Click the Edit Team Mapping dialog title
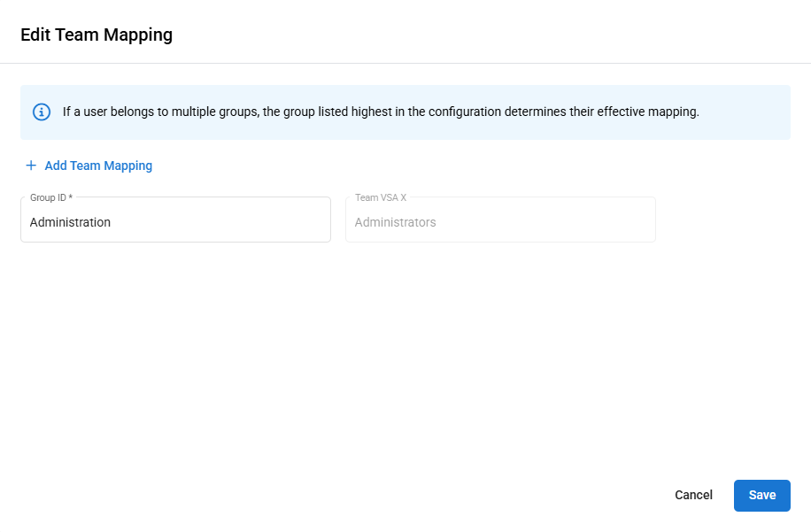Viewport: 811px width, 532px height. pos(97,35)
